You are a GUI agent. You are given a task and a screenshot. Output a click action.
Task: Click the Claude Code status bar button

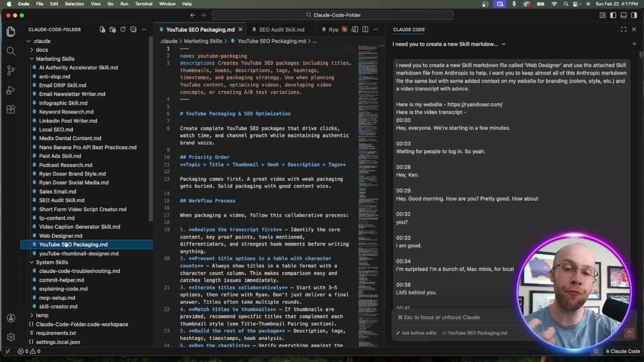click(x=623, y=351)
